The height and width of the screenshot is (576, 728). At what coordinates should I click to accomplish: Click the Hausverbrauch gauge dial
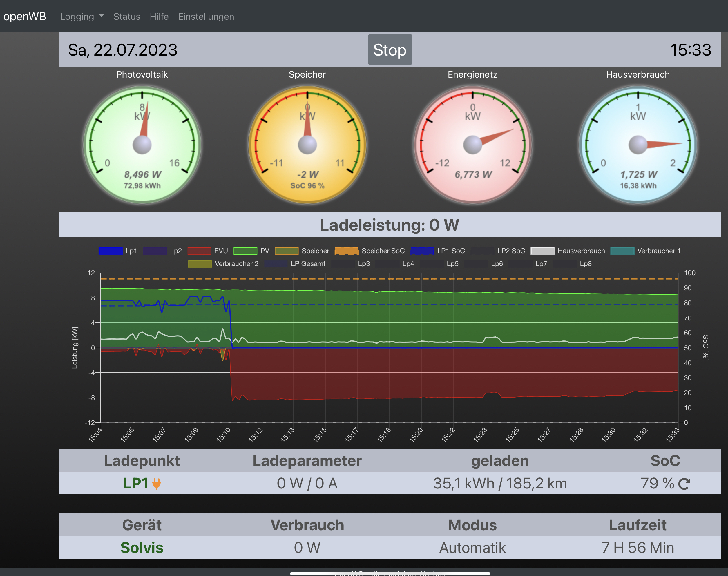(638, 145)
